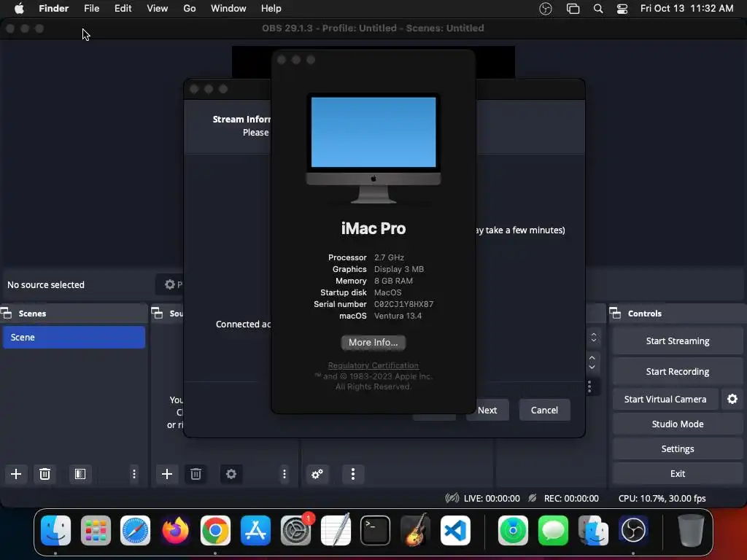Image resolution: width=747 pixels, height=560 pixels.
Task: Open OBS Settings from Controls
Action: [678, 448]
